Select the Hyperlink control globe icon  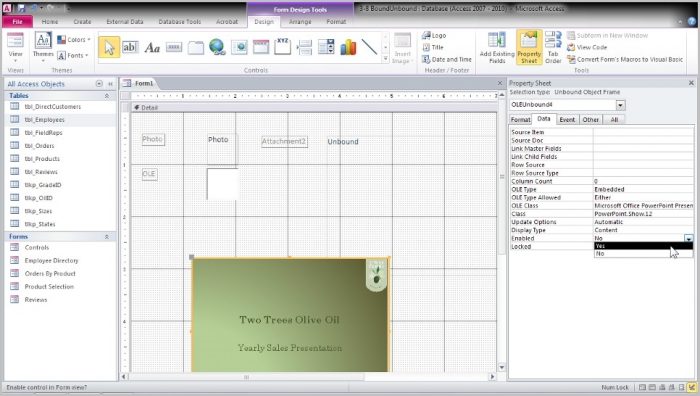(x=217, y=47)
